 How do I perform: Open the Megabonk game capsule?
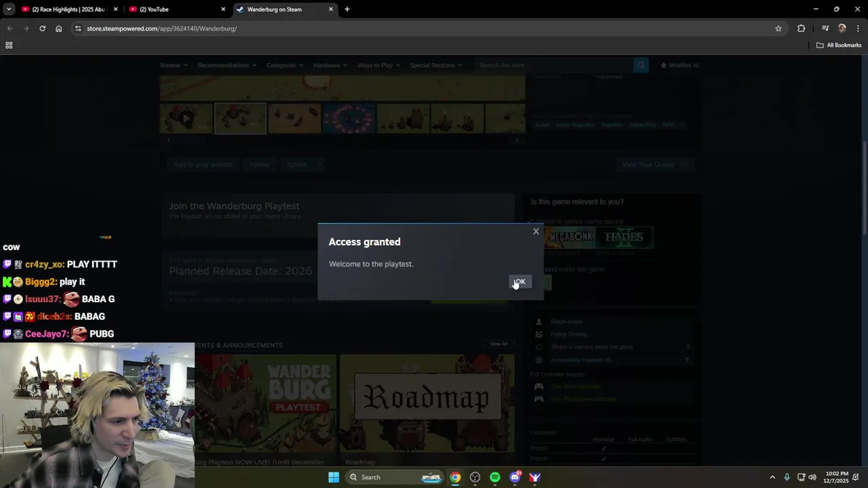570,237
